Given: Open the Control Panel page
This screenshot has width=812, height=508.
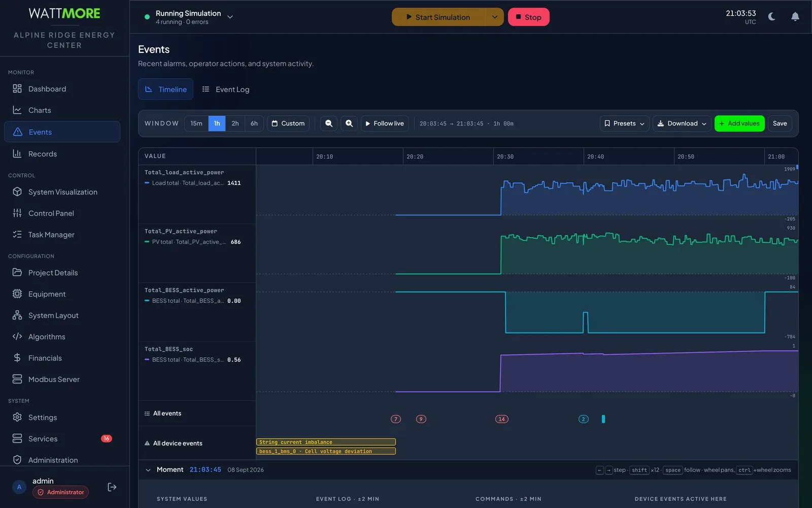Looking at the screenshot, I should (x=62, y=213).
